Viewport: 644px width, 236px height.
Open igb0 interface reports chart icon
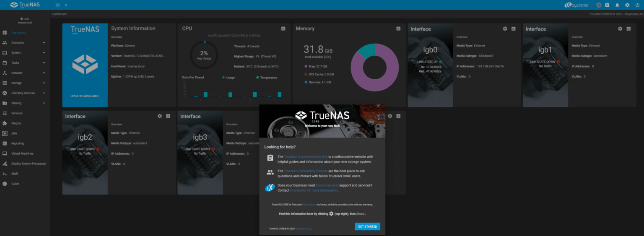[514, 29]
